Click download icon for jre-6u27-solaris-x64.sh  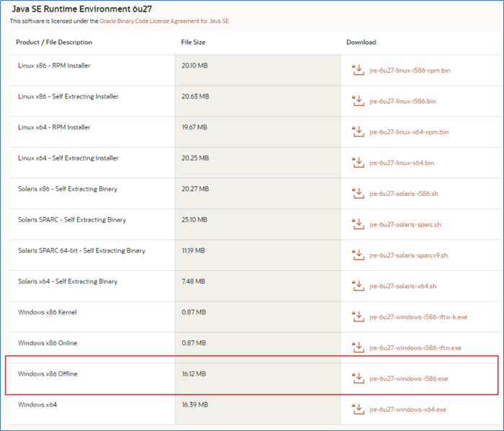point(358,286)
